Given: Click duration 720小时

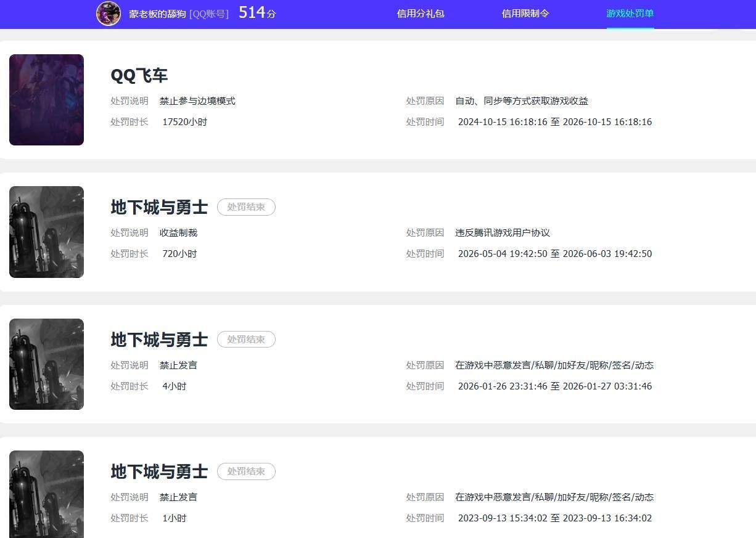Looking at the screenshot, I should pyautogui.click(x=179, y=254).
